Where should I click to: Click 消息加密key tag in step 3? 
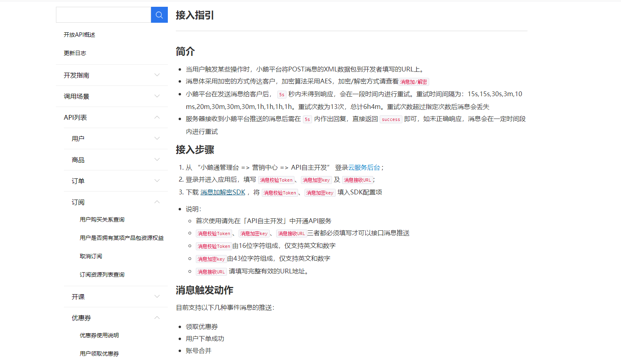tap(320, 193)
